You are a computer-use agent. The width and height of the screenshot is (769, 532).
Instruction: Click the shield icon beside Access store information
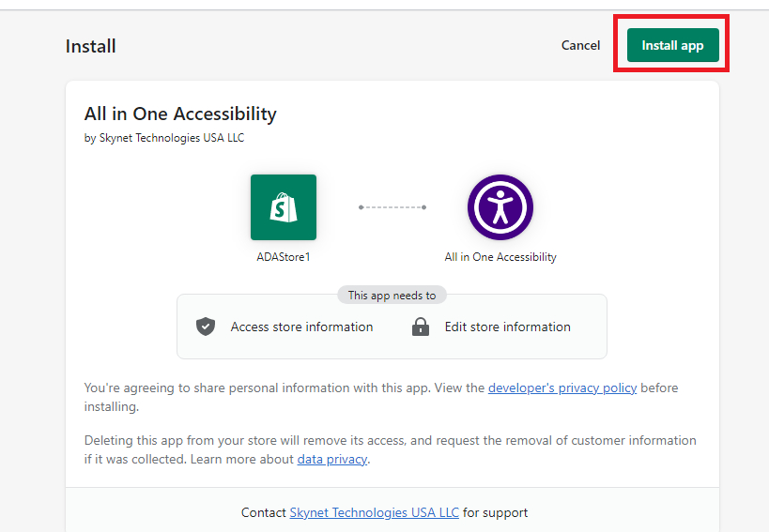[206, 327]
